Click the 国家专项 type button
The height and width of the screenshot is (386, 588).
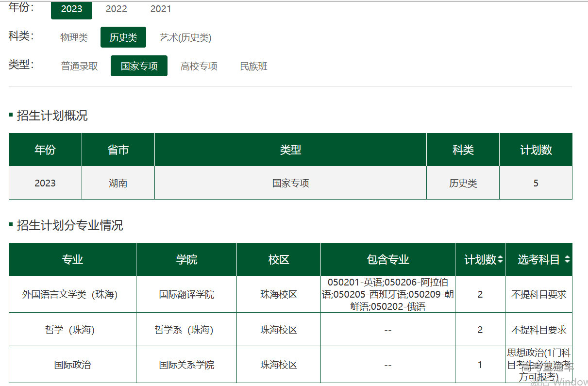point(139,66)
